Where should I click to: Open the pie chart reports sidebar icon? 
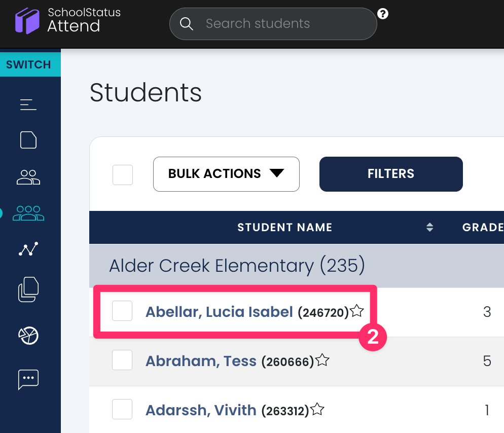28,335
